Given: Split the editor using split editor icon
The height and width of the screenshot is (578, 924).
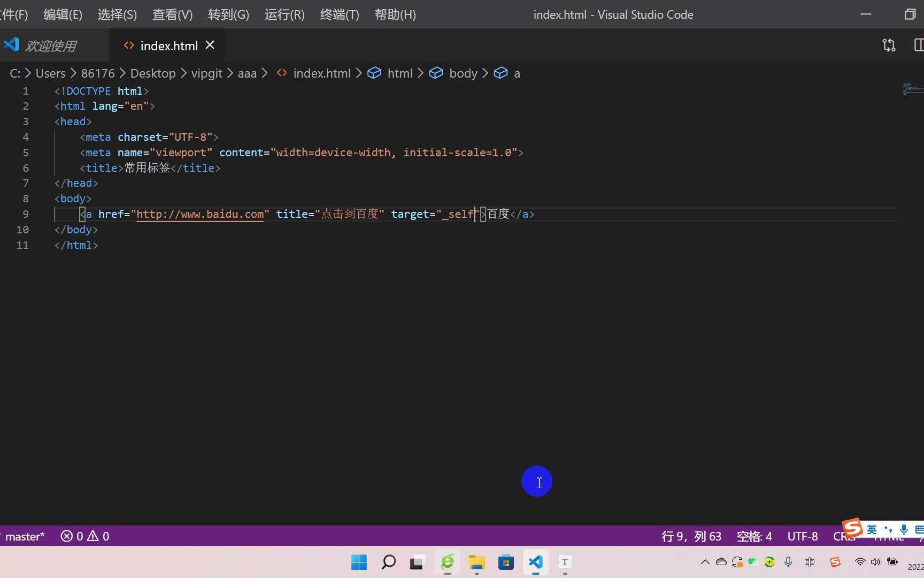Looking at the screenshot, I should (x=919, y=45).
